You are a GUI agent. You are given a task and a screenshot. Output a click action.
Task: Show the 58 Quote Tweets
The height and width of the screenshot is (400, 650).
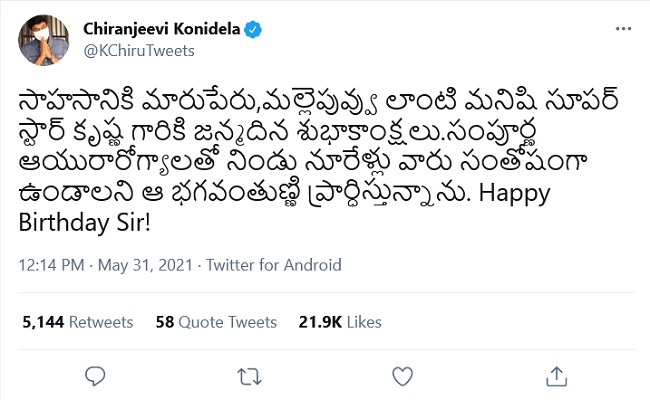[216, 322]
